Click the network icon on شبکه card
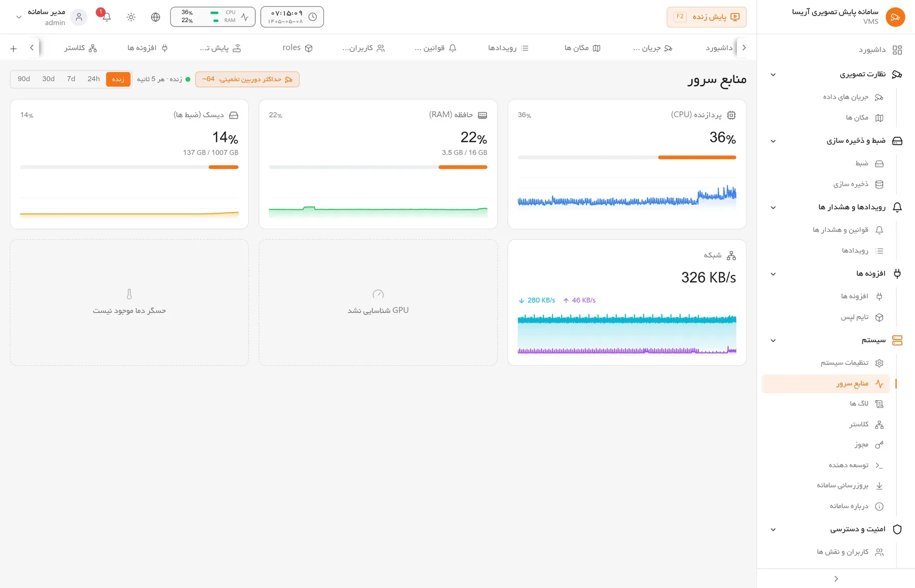This screenshot has height=588, width=915. (x=731, y=256)
